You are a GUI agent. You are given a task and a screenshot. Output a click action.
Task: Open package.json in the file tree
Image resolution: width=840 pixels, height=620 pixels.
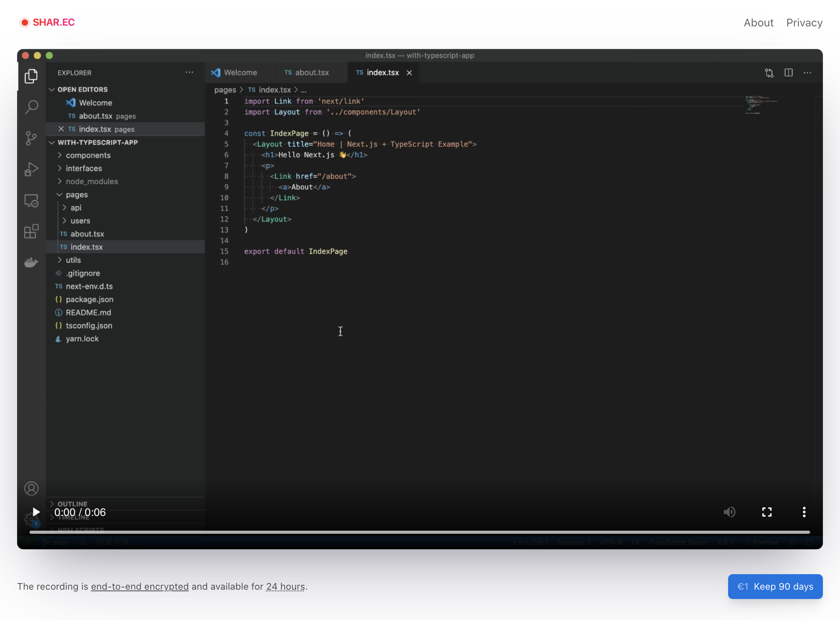coord(89,300)
